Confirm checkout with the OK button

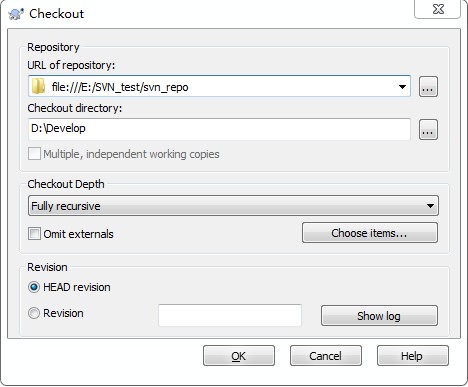pos(239,356)
